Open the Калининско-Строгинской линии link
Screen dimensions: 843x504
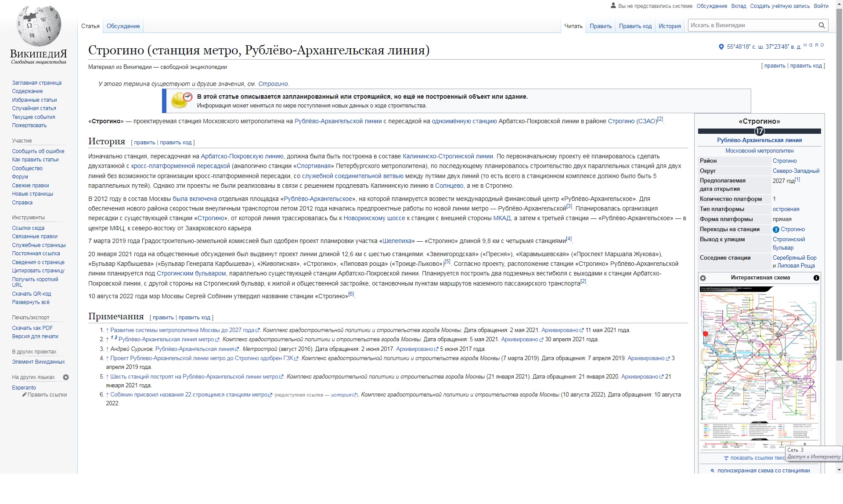pos(448,156)
